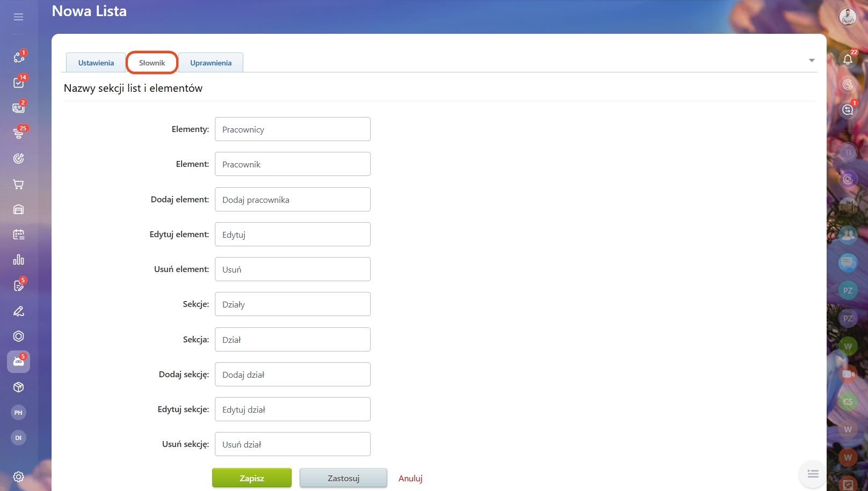
Task: Open the warehouse inventory icon in sidebar
Action: (x=18, y=209)
